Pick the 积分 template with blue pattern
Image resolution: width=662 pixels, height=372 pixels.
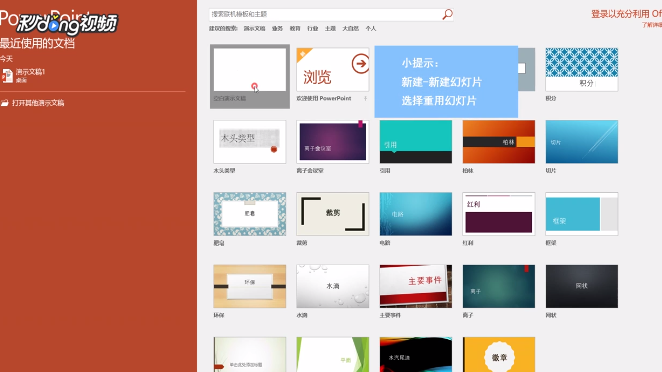[581, 70]
